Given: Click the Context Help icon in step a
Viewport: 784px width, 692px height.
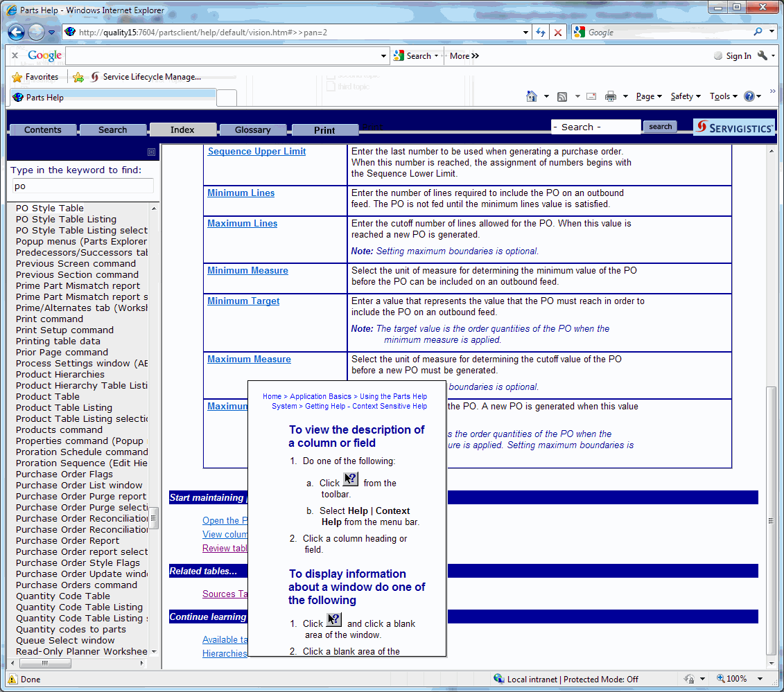Looking at the screenshot, I should (351, 479).
